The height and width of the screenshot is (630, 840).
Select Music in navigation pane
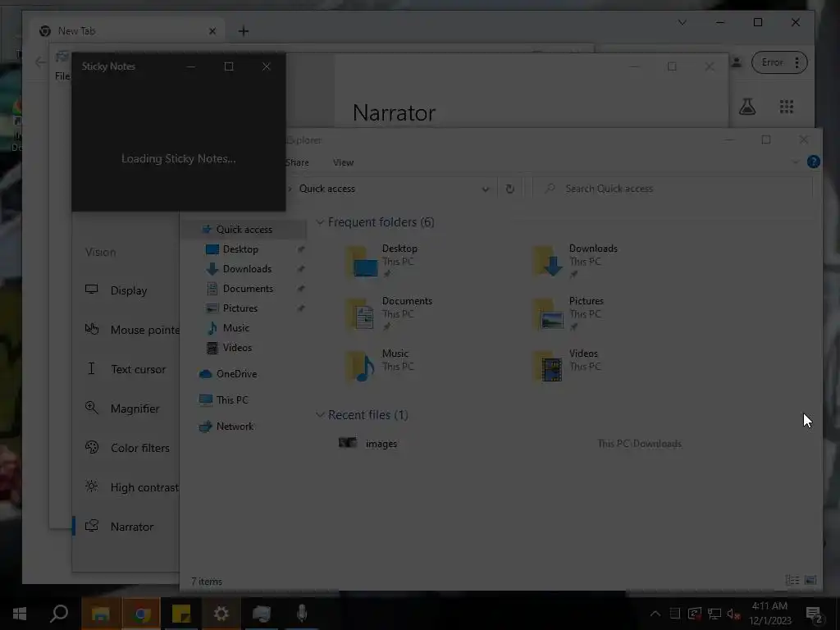[x=235, y=328]
